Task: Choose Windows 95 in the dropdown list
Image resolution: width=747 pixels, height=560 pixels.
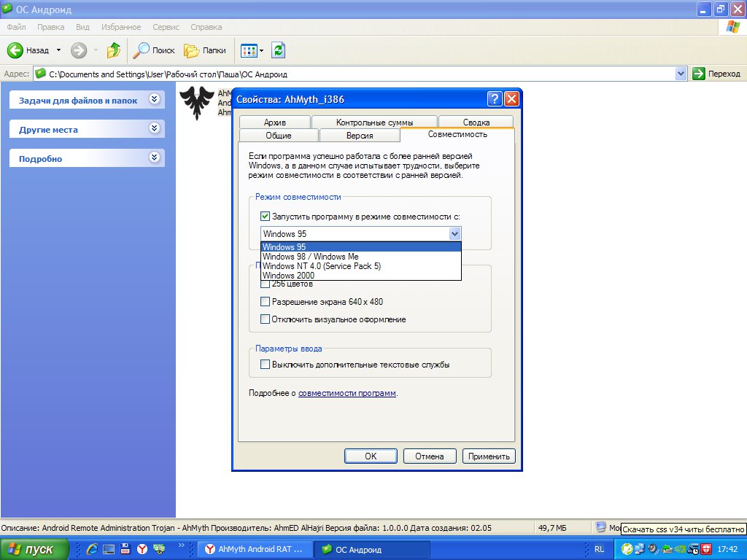Action: (x=360, y=246)
